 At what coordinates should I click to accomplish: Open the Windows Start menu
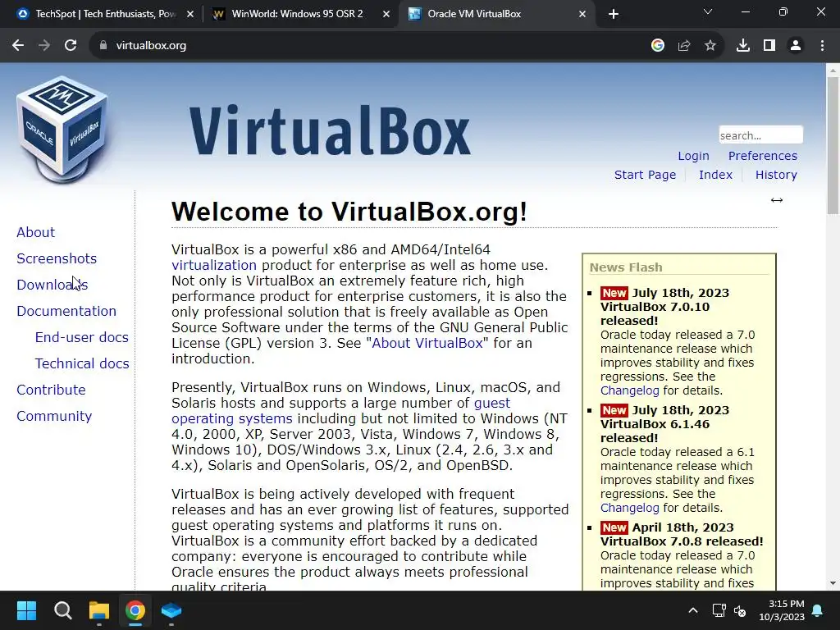[x=26, y=610]
